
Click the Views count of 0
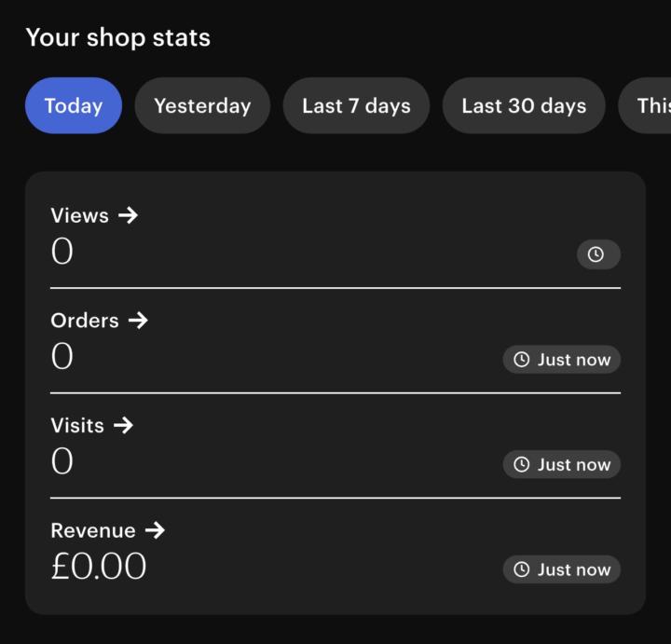coord(62,252)
